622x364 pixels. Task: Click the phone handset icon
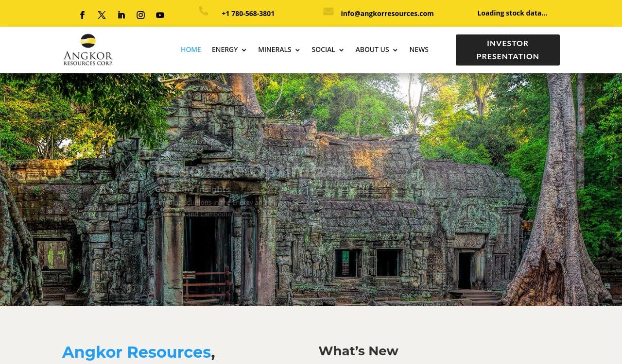pos(204,11)
